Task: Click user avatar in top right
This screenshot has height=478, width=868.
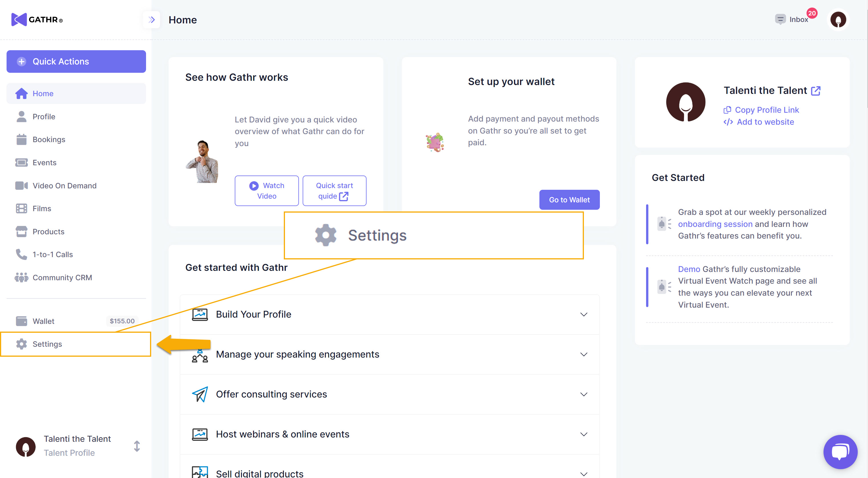Action: pos(838,20)
